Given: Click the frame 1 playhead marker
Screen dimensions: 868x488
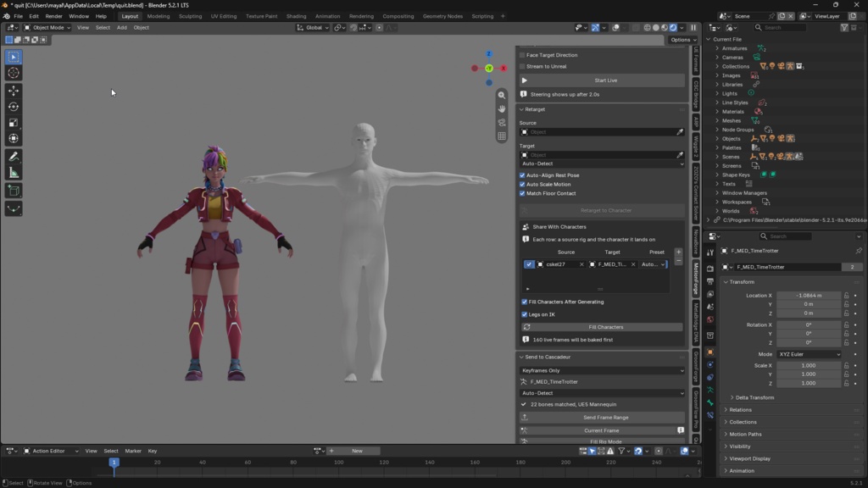Looking at the screenshot, I should click(114, 462).
